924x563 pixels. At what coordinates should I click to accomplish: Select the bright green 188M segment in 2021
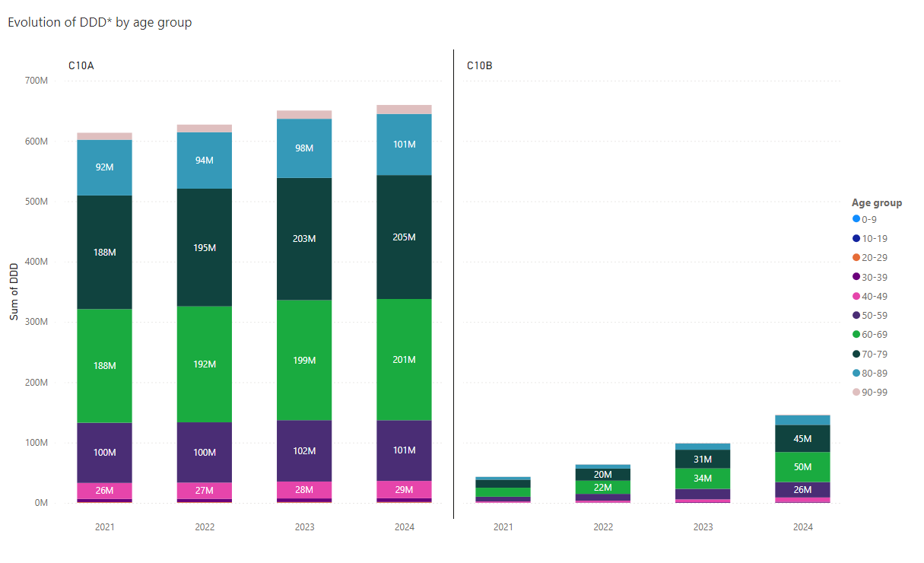(x=105, y=365)
